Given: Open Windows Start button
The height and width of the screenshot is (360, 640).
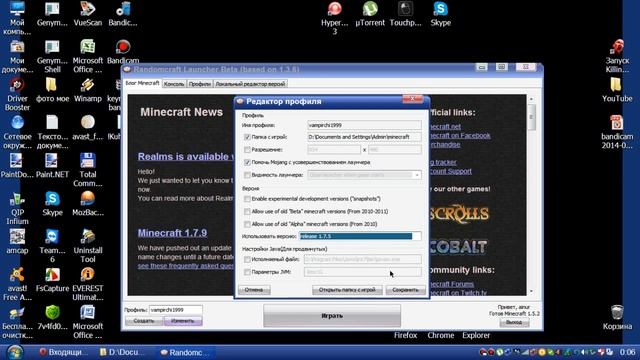Looking at the screenshot, I should (x=15, y=352).
